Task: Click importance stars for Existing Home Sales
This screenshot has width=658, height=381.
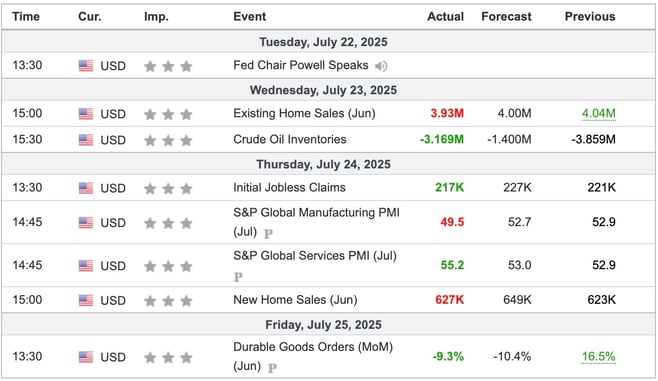Action: [168, 114]
